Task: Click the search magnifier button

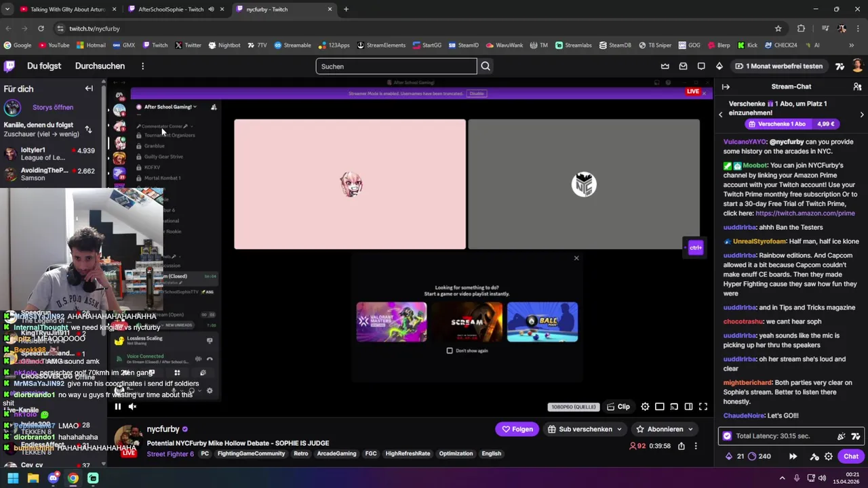Action: tap(486, 66)
